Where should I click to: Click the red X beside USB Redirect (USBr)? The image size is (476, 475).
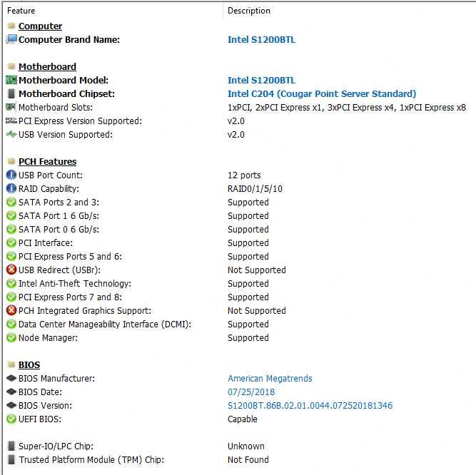click(11, 270)
